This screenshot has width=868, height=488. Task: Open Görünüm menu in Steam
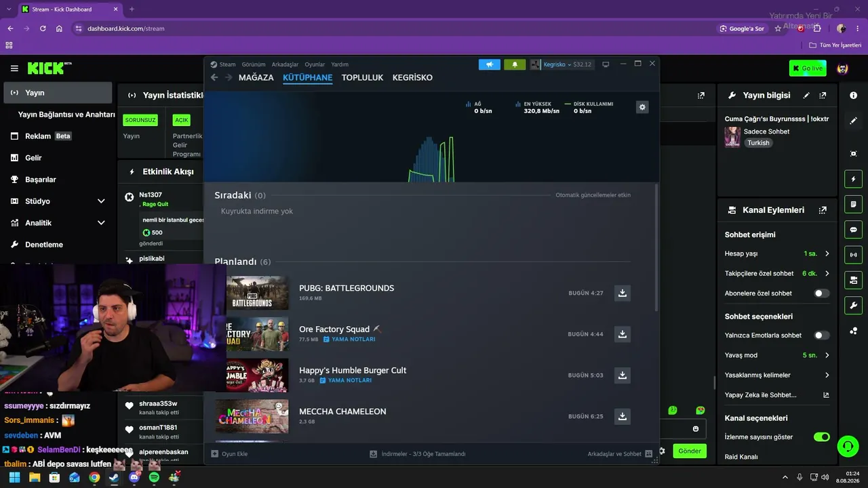(x=254, y=64)
